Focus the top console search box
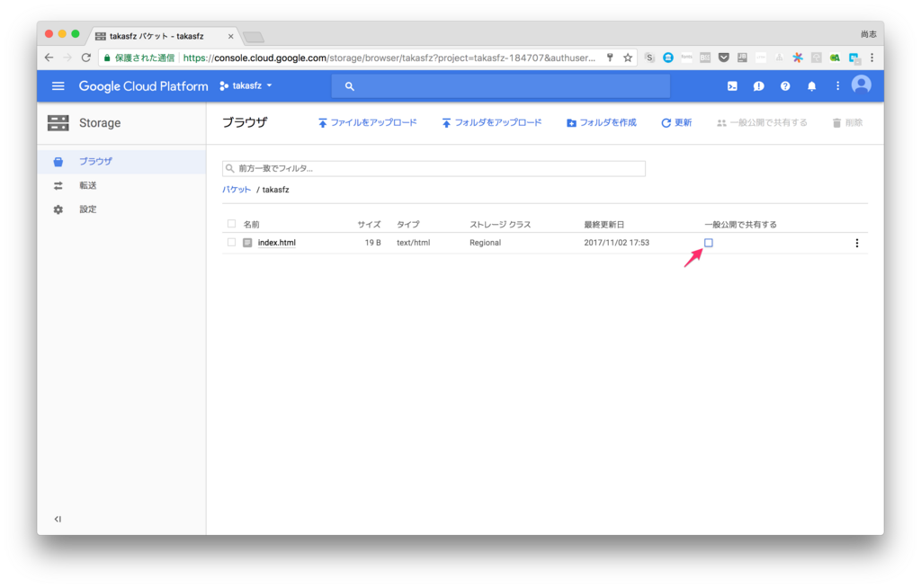The width and height of the screenshot is (921, 588). (501, 86)
